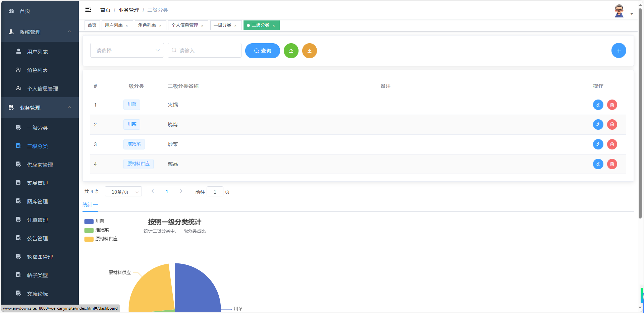Open the 请选择 dropdown selector
Viewport: 644px width, 313px height.
(127, 50)
